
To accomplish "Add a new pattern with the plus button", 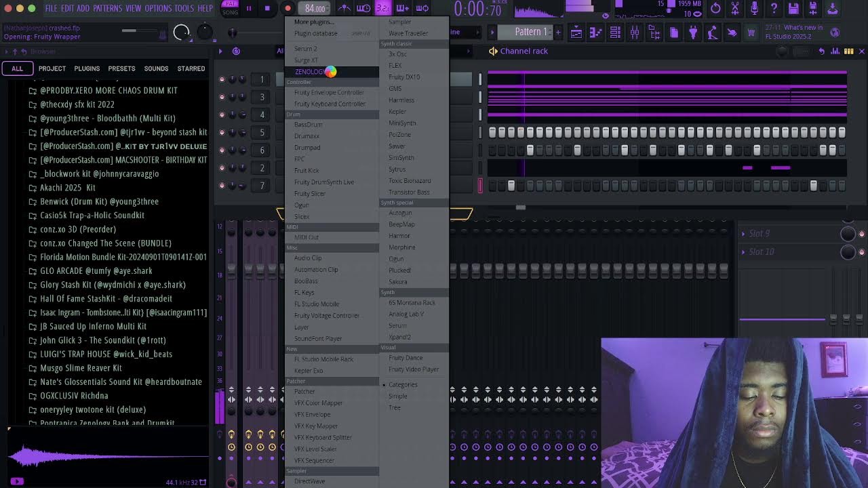I will (x=558, y=32).
